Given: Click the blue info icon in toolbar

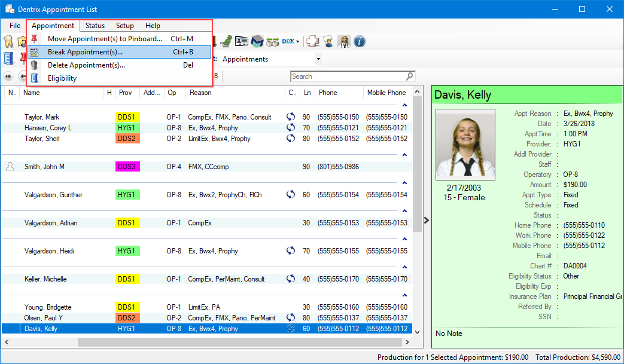Looking at the screenshot, I should (x=360, y=41).
